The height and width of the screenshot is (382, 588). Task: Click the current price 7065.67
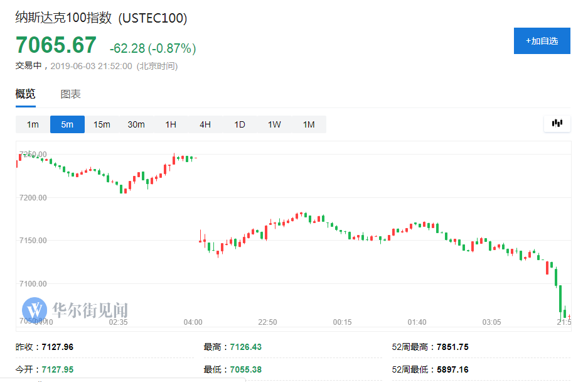point(56,45)
